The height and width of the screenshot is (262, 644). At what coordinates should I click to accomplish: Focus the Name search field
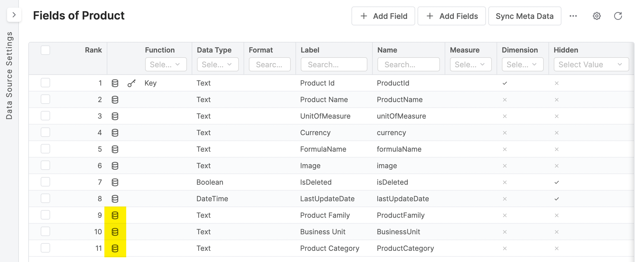tap(409, 64)
